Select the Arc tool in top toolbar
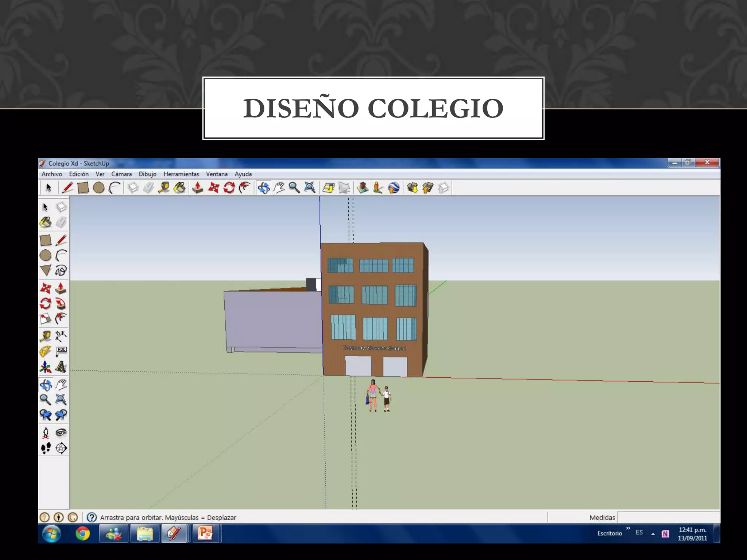The image size is (747, 560). pyautogui.click(x=115, y=188)
